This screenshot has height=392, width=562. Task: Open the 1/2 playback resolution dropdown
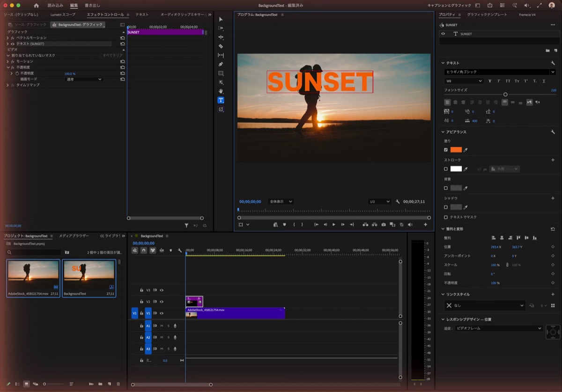(379, 201)
